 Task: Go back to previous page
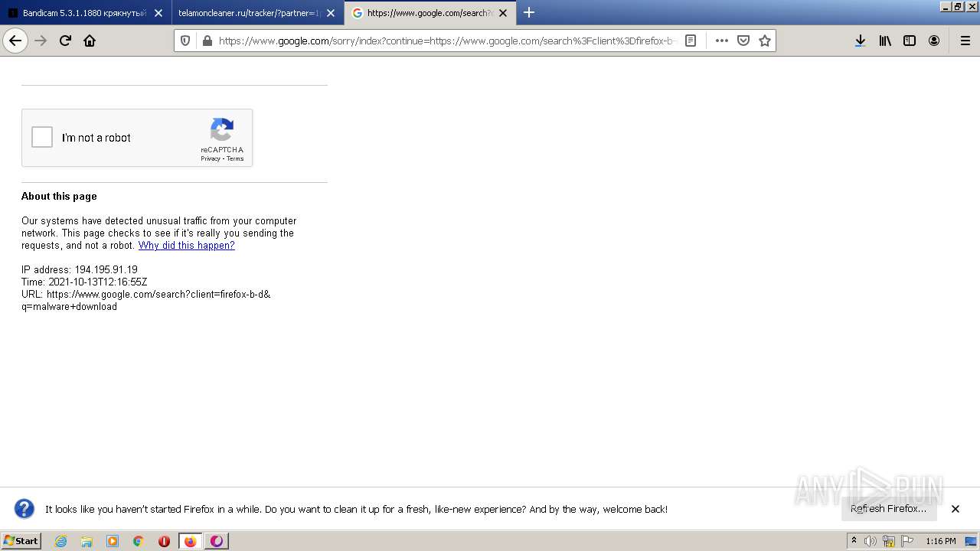15,41
